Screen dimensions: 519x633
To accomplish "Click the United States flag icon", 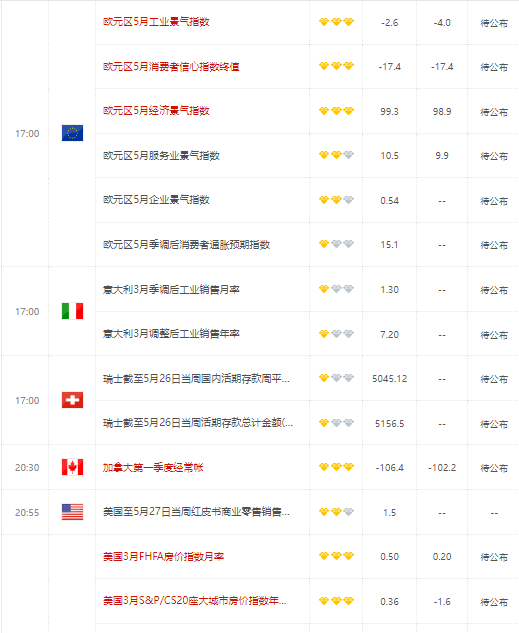I will (x=72, y=511).
